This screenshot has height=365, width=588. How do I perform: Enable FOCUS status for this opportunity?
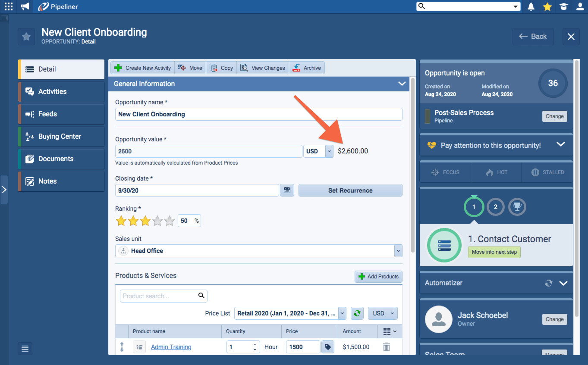[x=445, y=172]
